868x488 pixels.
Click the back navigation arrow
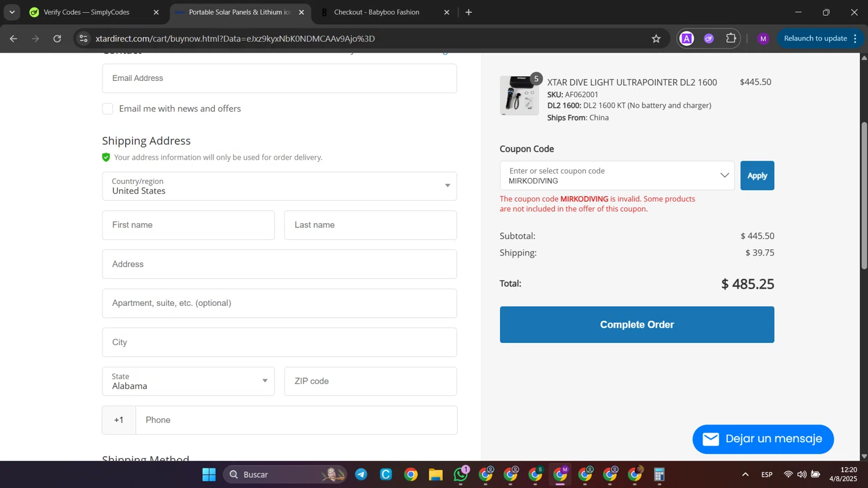coord(13,39)
